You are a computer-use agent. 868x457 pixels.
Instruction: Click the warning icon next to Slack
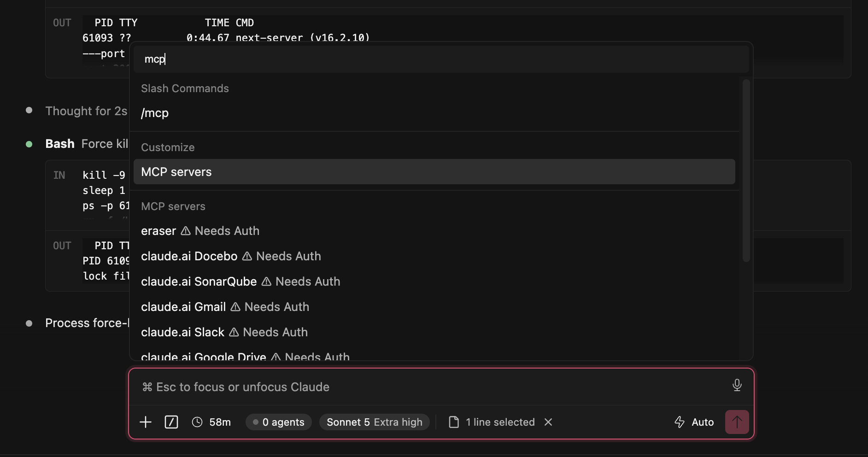[234, 332]
